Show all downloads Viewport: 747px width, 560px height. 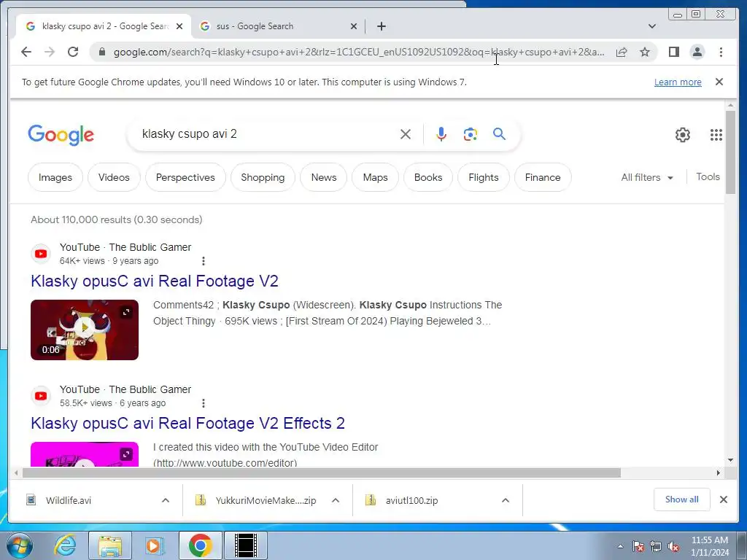coord(682,499)
